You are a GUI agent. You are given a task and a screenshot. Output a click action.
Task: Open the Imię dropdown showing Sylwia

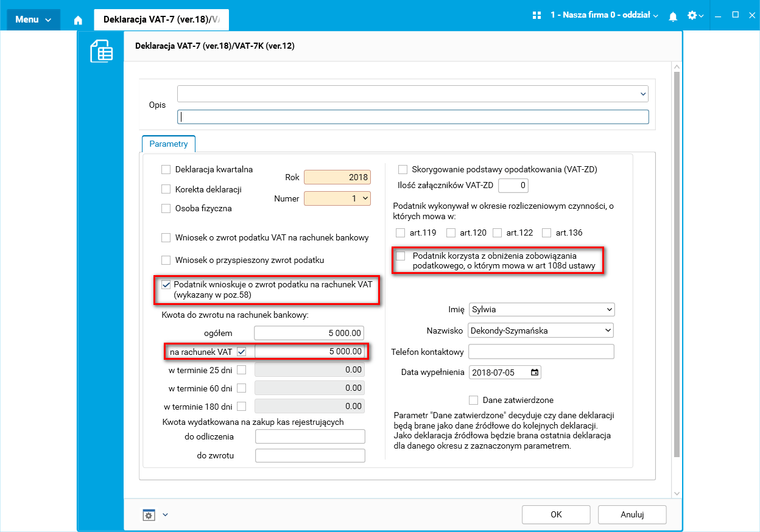pos(542,309)
